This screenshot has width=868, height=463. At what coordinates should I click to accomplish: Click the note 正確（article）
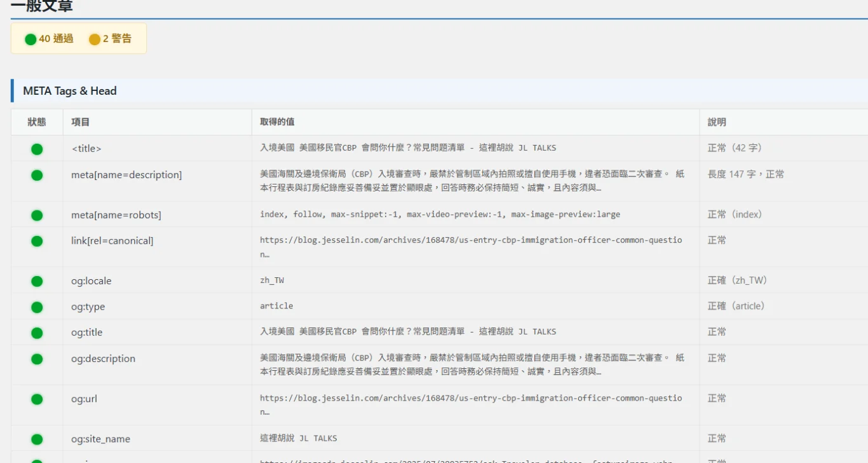pos(736,306)
